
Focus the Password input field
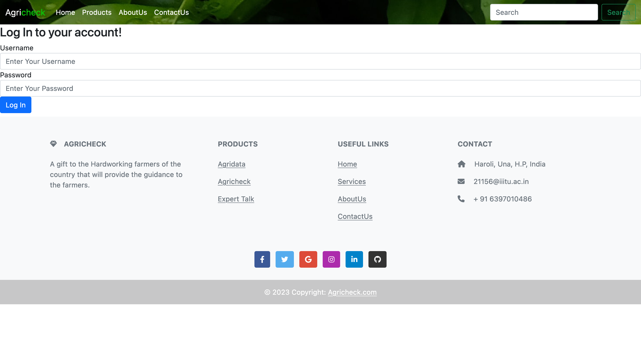click(x=320, y=88)
